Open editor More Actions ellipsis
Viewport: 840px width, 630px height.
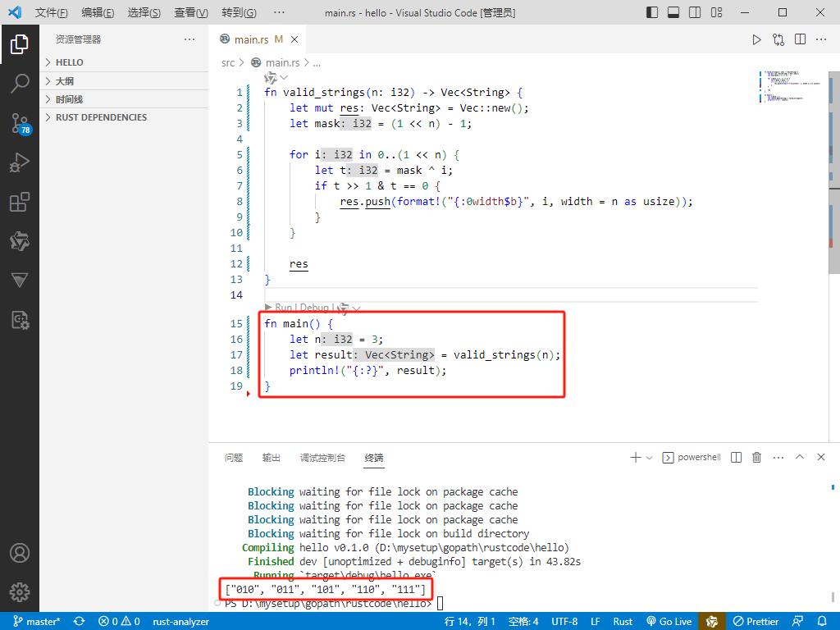tap(821, 39)
